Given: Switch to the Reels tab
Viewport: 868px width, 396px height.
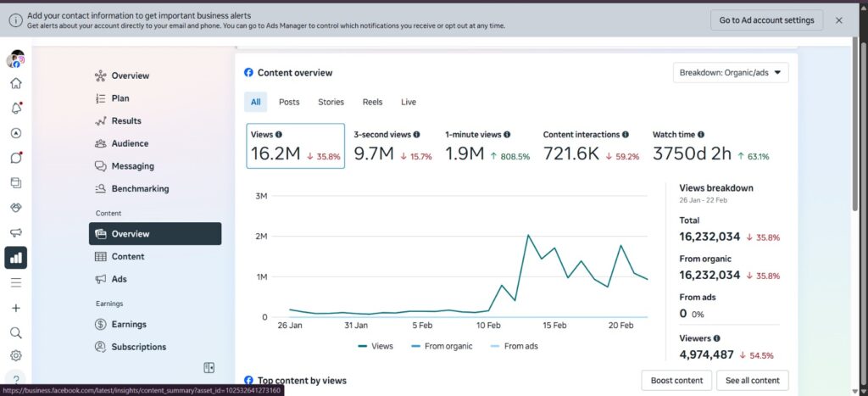Looking at the screenshot, I should 373,102.
